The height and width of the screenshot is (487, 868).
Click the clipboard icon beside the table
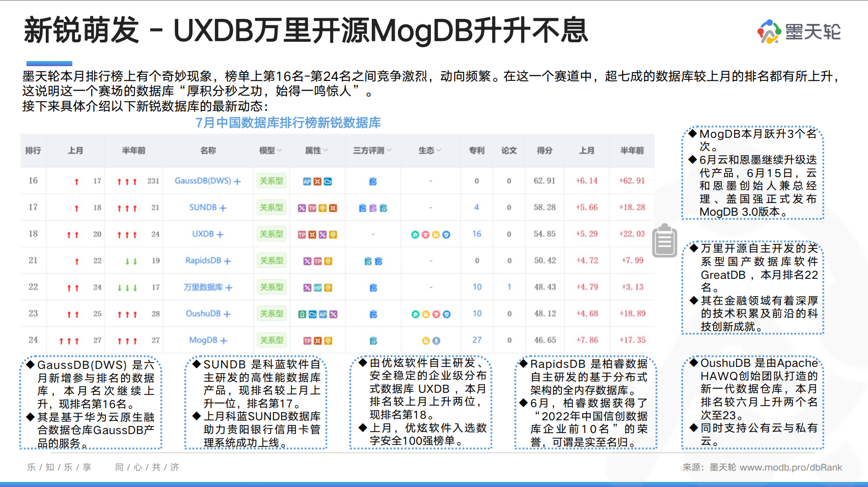pos(665,241)
